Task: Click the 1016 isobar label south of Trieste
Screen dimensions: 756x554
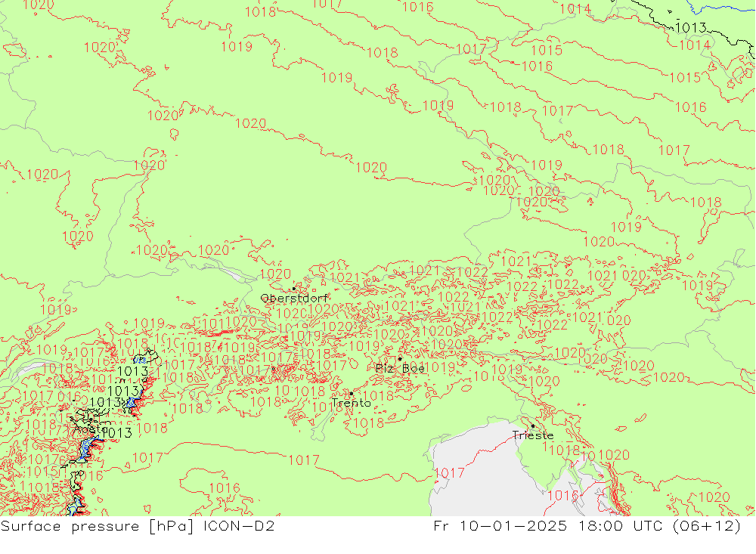Action: 562,495
